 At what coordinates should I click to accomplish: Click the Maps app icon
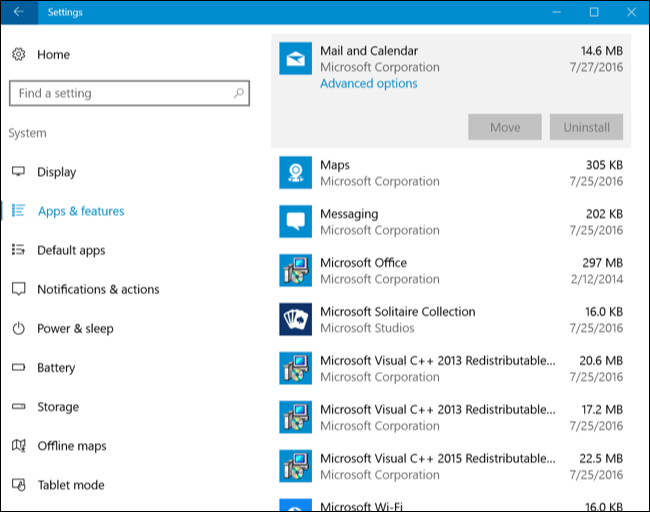pyautogui.click(x=296, y=173)
